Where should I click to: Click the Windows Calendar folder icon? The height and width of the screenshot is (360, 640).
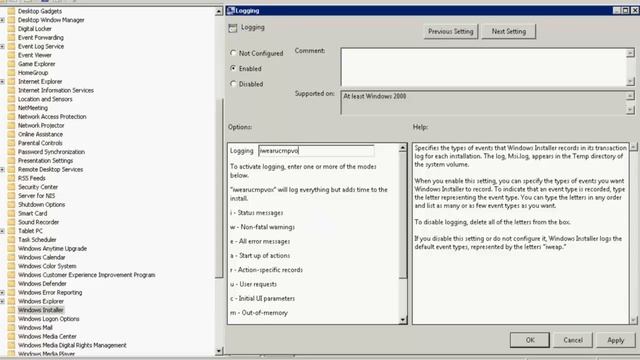pos(11,257)
